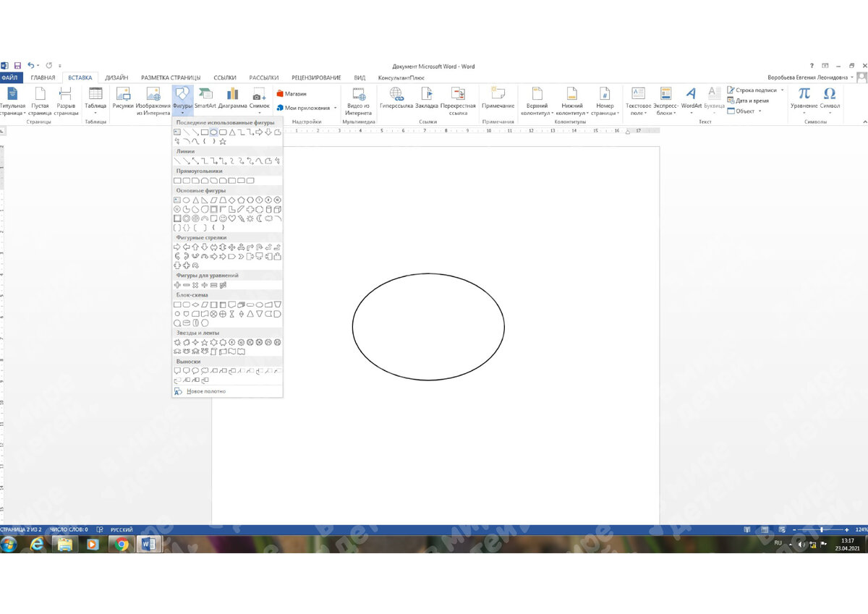The width and height of the screenshot is (868, 614).
Task: Pick the pentagon in basic shapes
Action: pyautogui.click(x=241, y=200)
